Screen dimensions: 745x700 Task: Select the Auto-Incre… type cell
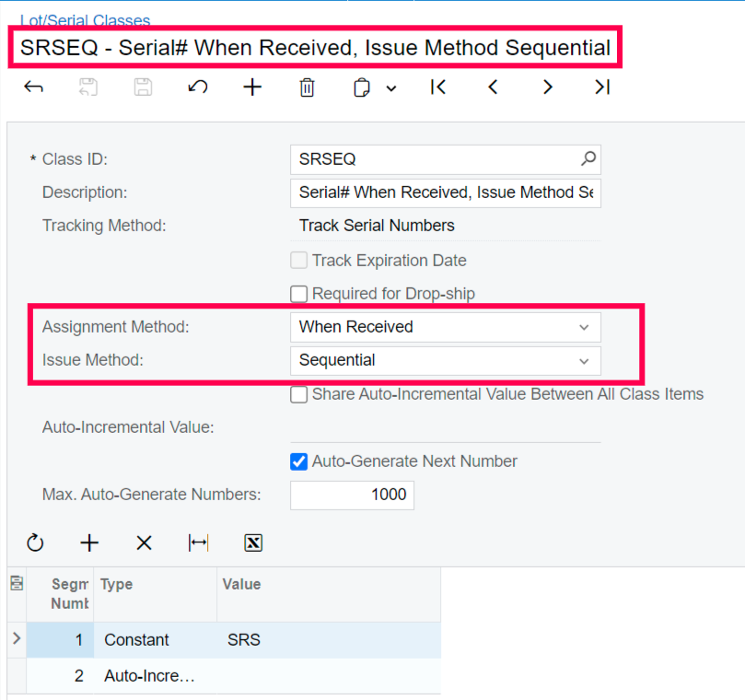(155, 676)
